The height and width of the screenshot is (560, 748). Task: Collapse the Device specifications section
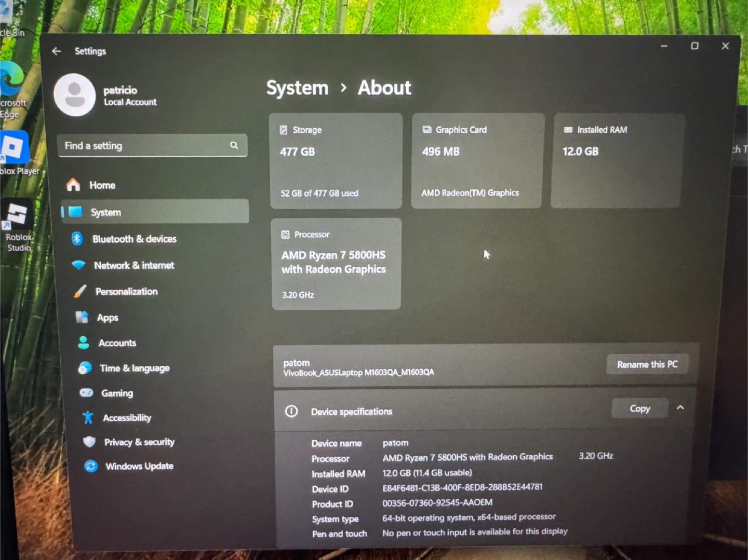680,408
